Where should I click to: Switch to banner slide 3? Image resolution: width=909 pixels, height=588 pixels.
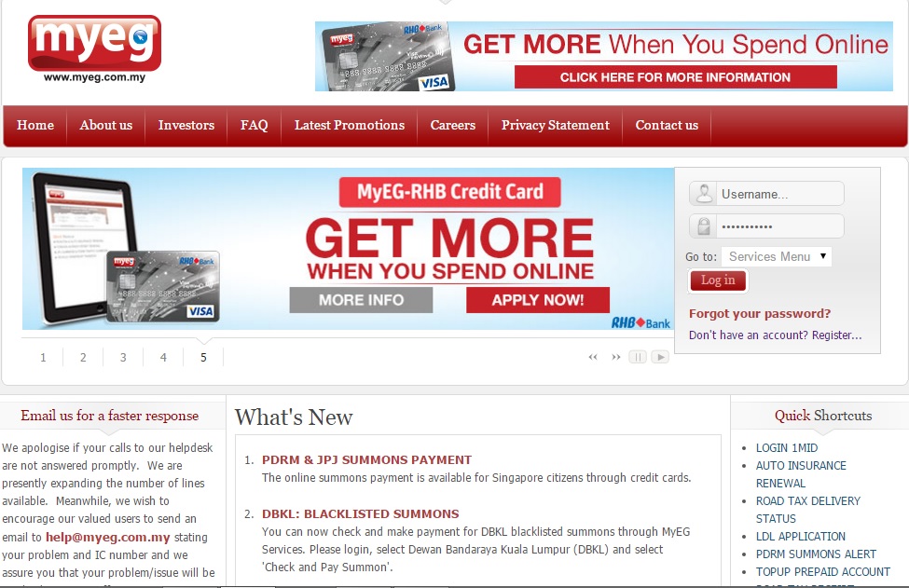point(123,357)
